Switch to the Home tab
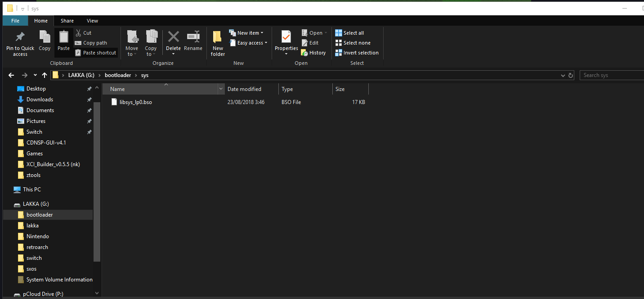Viewport: 644px width, 299px height. point(41,21)
